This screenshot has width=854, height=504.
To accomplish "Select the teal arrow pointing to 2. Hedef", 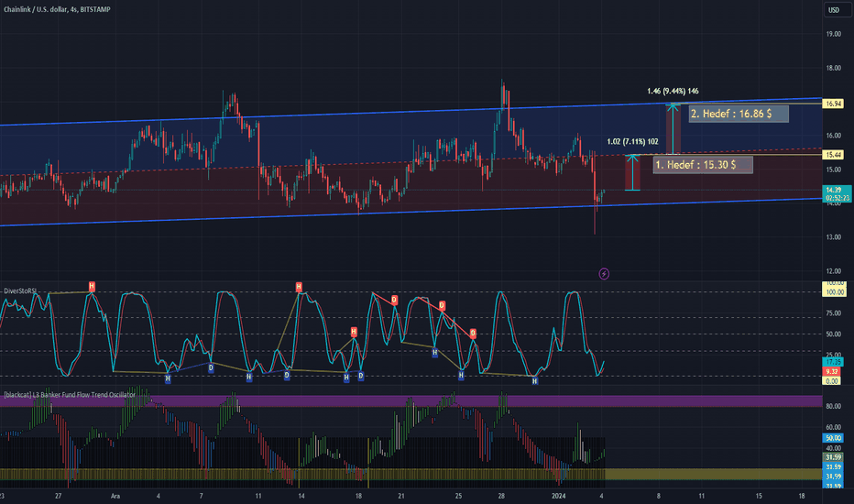I will coord(673,129).
